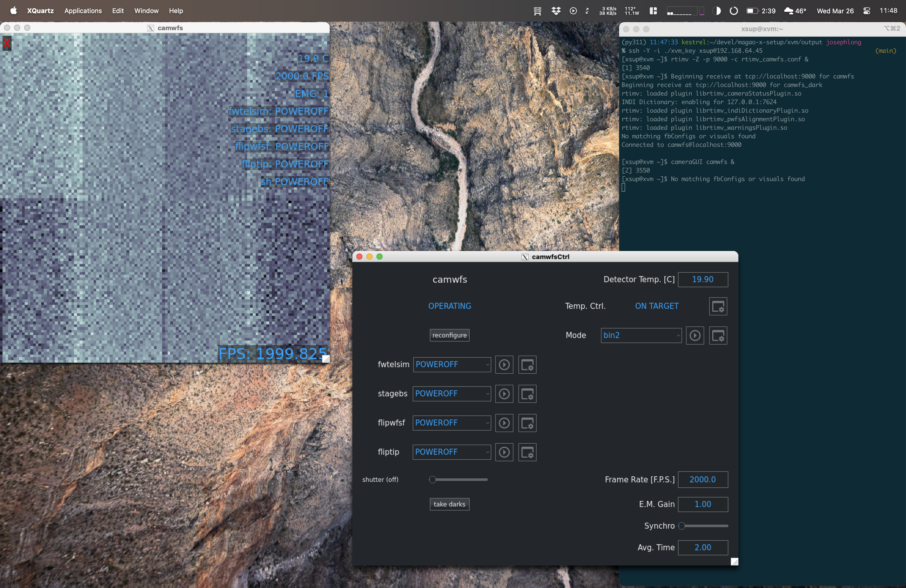The height and width of the screenshot is (588, 906).
Task: Click the play circle menu bar icon
Action: pos(573,11)
